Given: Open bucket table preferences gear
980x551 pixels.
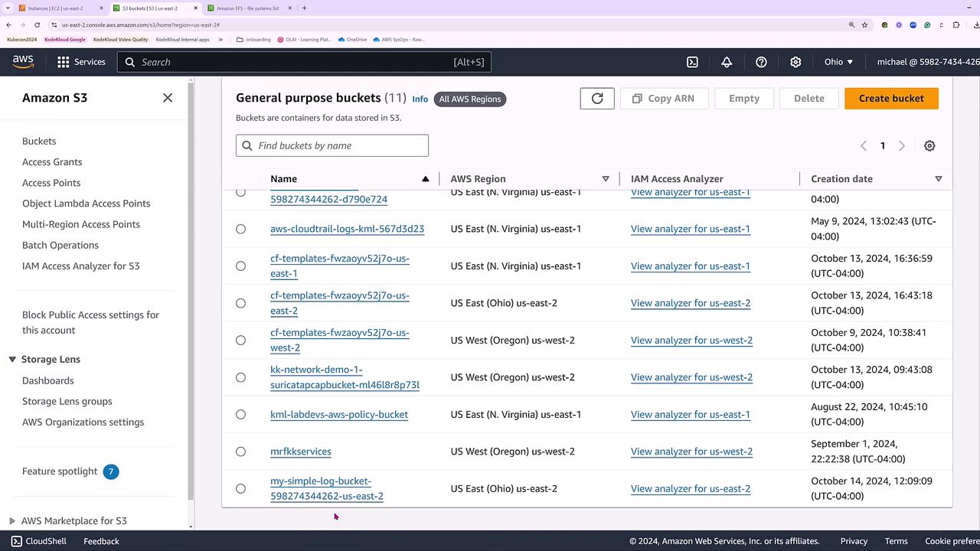Looking at the screenshot, I should [x=929, y=145].
